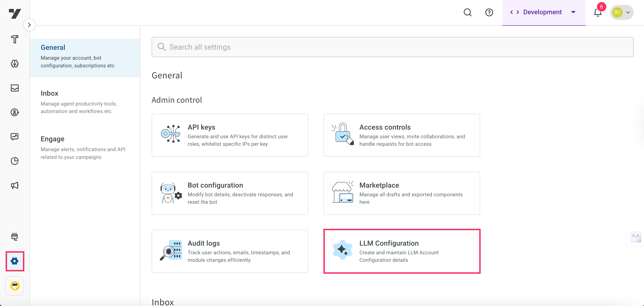Open the API keys card
The image size is (644, 306).
(x=230, y=135)
